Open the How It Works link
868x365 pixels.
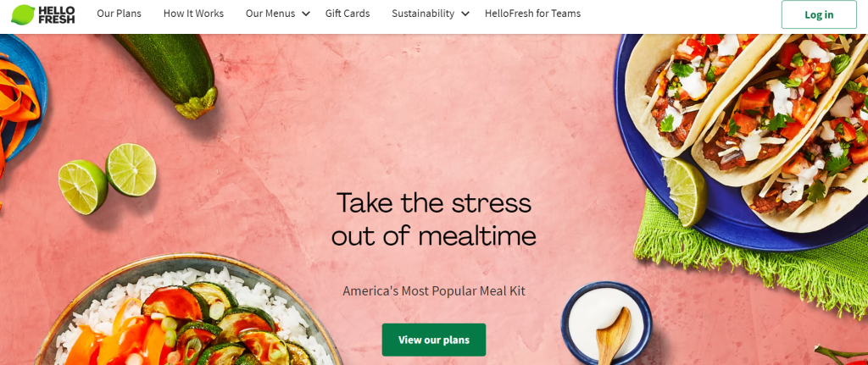coord(193,14)
